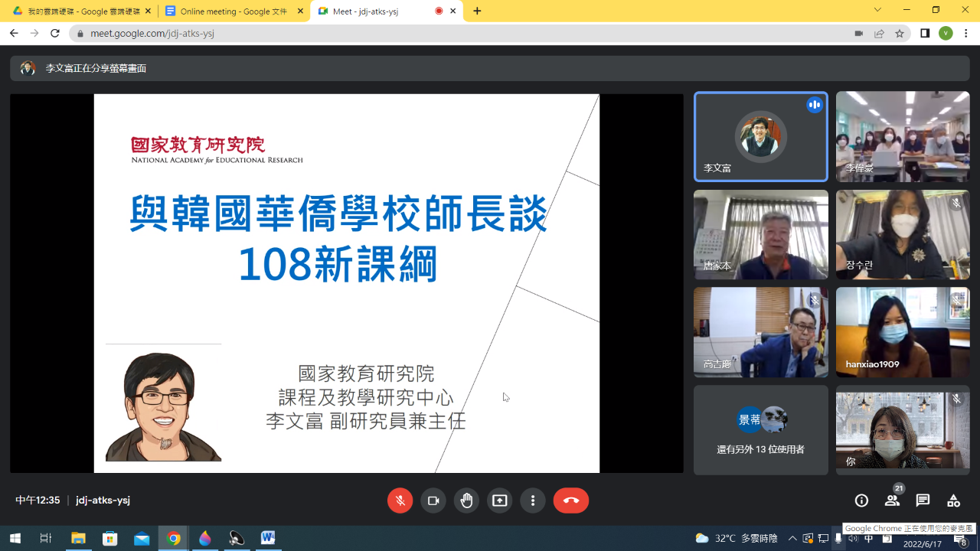The image size is (980, 551).
Task: Open the activities panel
Action: point(953,500)
